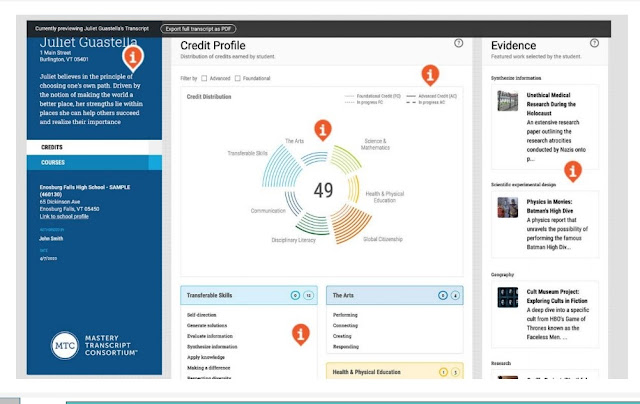The image size is (640, 404).
Task: Click the total credits number 49
Action: click(323, 190)
